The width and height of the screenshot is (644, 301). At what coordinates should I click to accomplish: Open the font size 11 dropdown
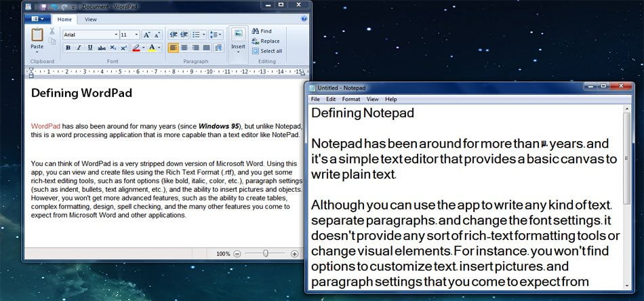click(137, 35)
